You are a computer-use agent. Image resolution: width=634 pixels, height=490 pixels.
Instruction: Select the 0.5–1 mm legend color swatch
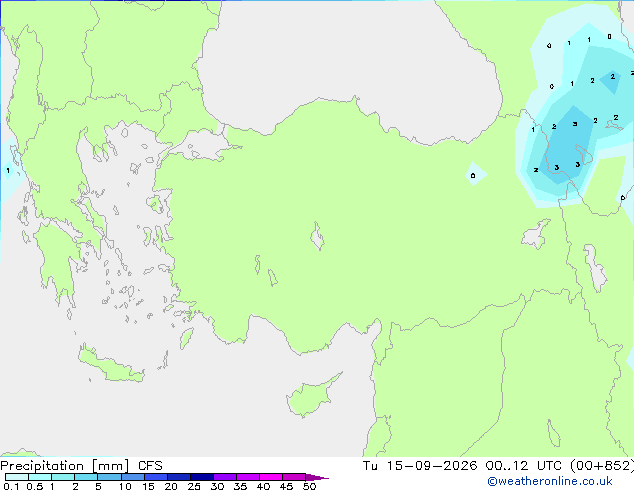40,477
